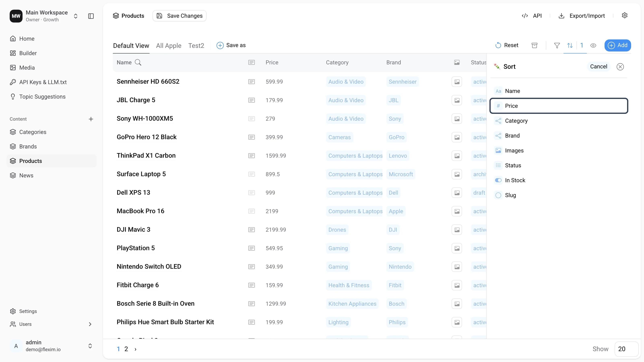The image size is (644, 362).
Task: Open description icon for Sony WH-1000XM5
Action: (x=252, y=119)
